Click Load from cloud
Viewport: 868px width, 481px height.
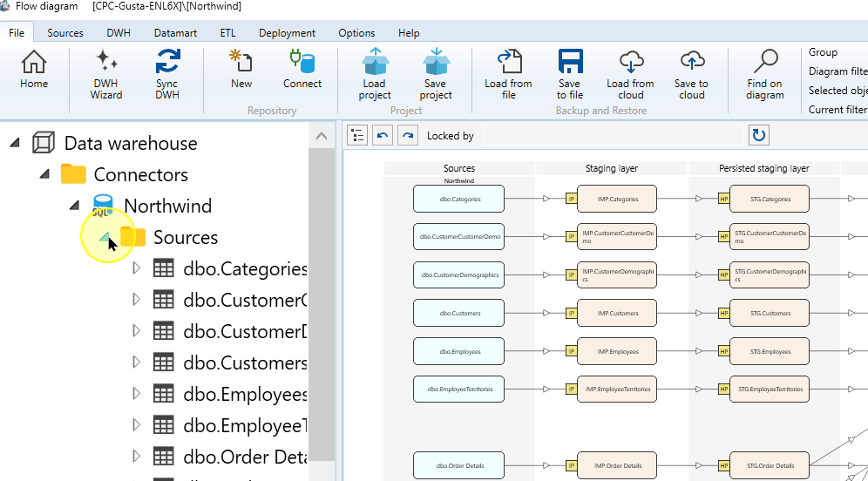point(630,75)
